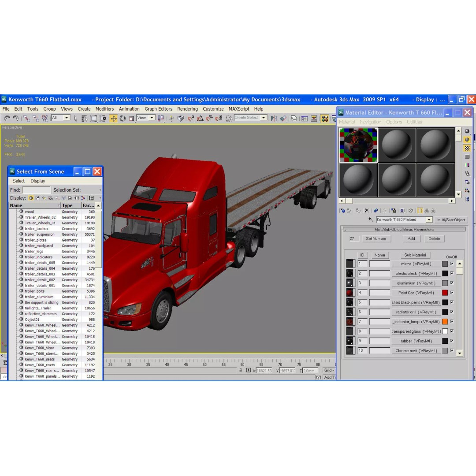Open display options arrow in Select From Scene
Screen dimensions: 476x476
coord(100,198)
